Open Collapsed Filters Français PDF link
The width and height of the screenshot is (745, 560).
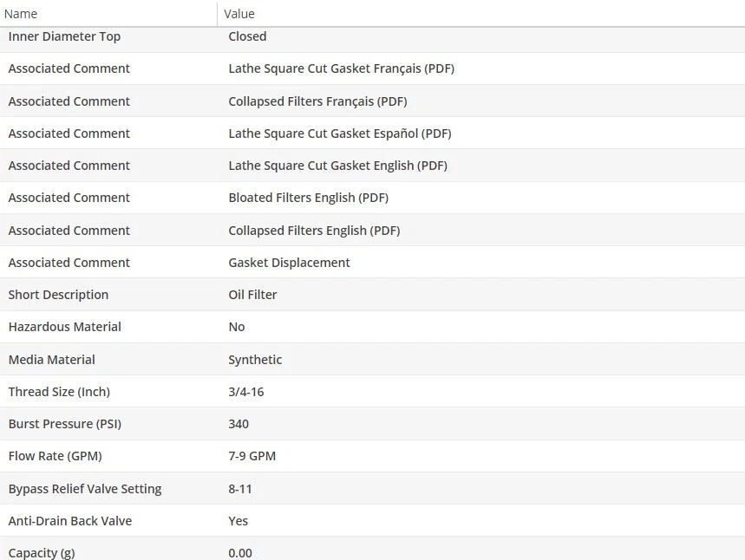coord(317,101)
